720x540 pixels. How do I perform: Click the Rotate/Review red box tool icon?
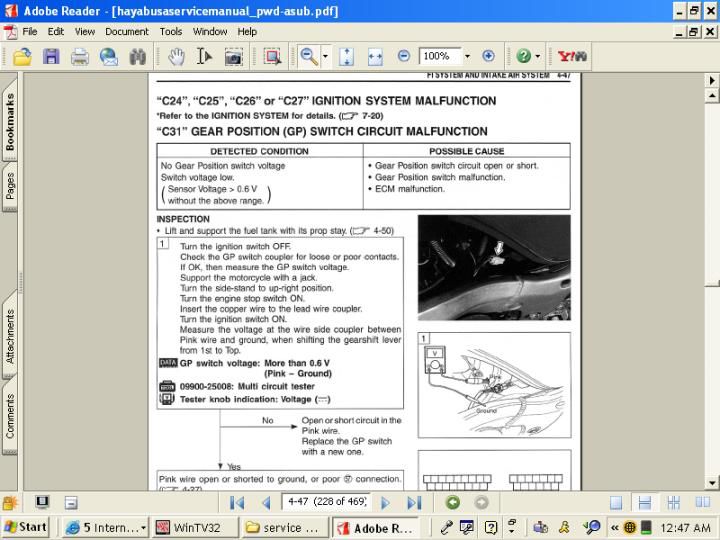pyautogui.click(x=273, y=57)
